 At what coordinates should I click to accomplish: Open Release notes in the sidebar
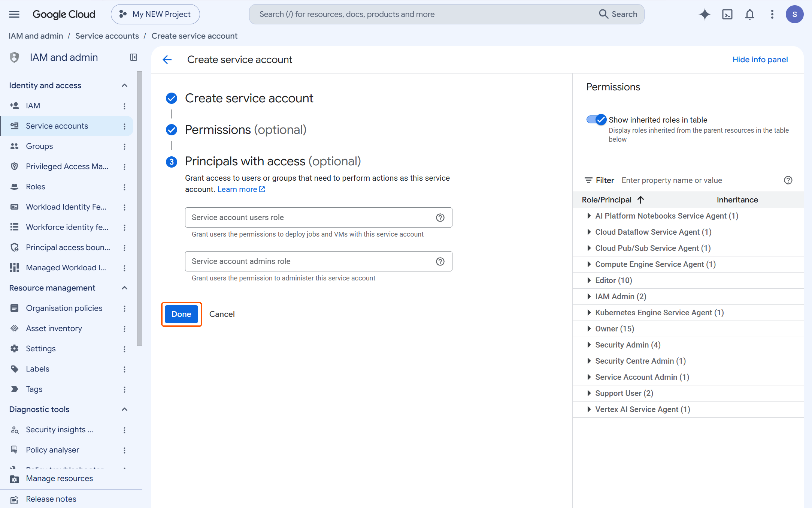51,499
